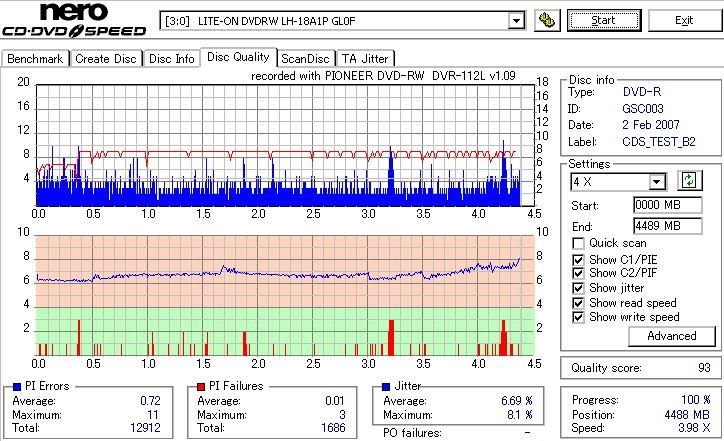724x441 pixels.
Task: Click the disc date 2 Feb 2007
Action: (x=651, y=125)
